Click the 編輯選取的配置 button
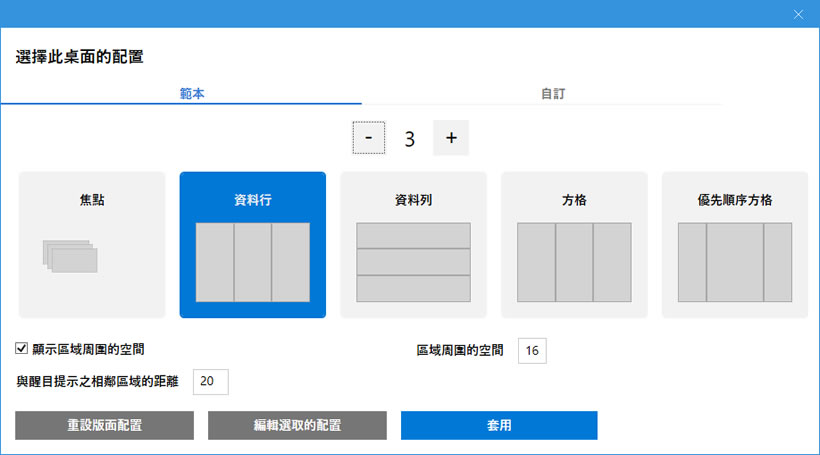Image resolution: width=820 pixels, height=455 pixels. (297, 425)
